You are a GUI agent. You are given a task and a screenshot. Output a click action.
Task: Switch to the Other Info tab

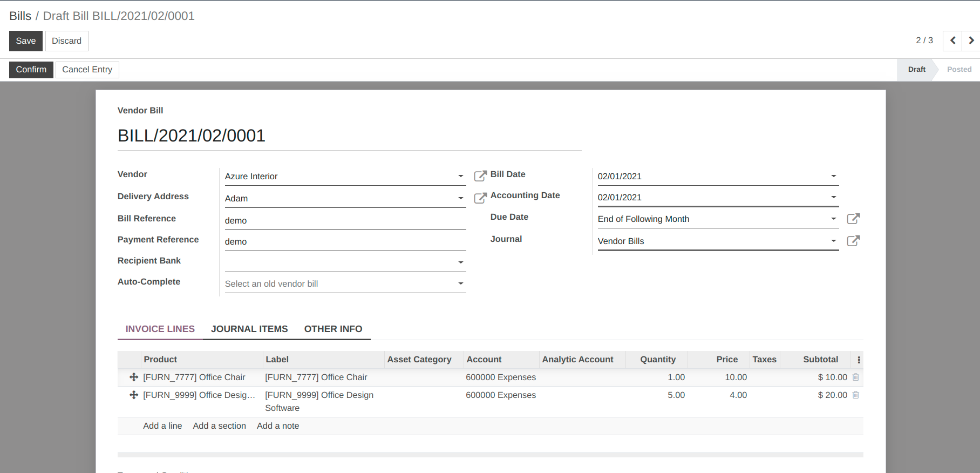tap(333, 329)
